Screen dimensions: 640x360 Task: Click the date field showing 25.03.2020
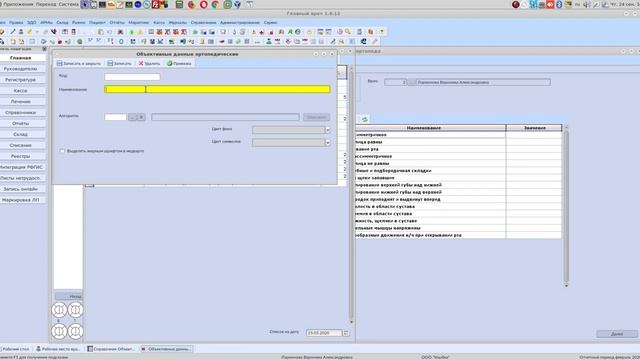[324, 333]
